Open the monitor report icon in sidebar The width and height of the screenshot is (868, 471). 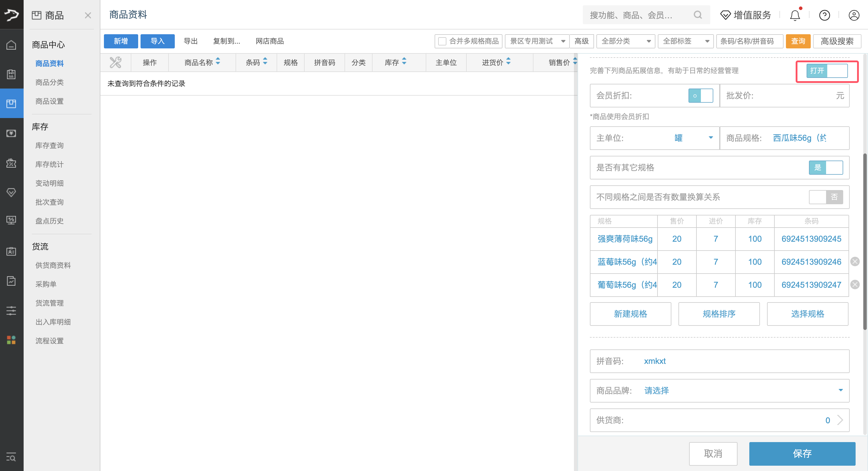12,220
